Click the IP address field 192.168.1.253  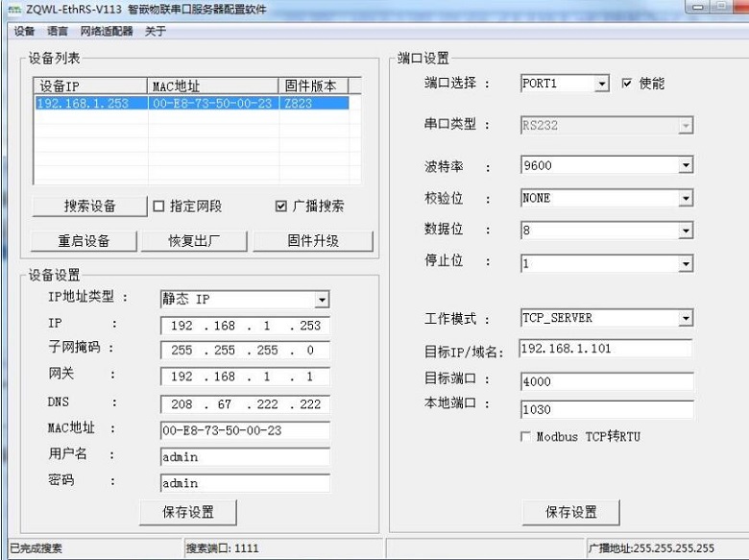pyautogui.click(x=245, y=326)
